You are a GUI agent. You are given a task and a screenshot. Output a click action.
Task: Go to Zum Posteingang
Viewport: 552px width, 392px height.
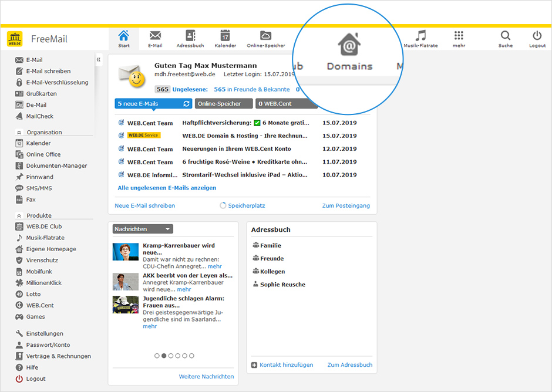point(346,205)
